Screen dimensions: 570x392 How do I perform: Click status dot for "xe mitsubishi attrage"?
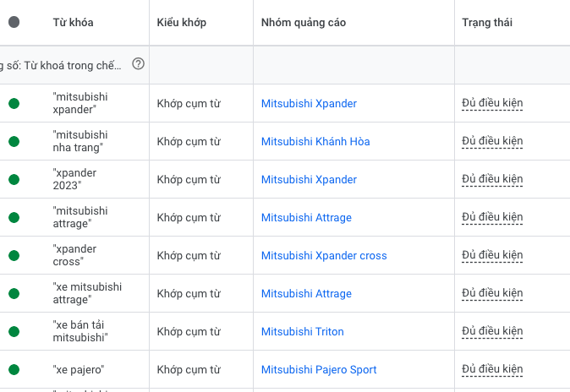tap(14, 294)
